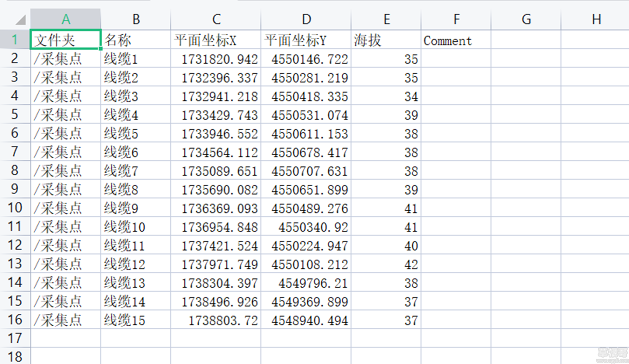
Task: Click the 文件夹 header cell
Action: coord(66,40)
